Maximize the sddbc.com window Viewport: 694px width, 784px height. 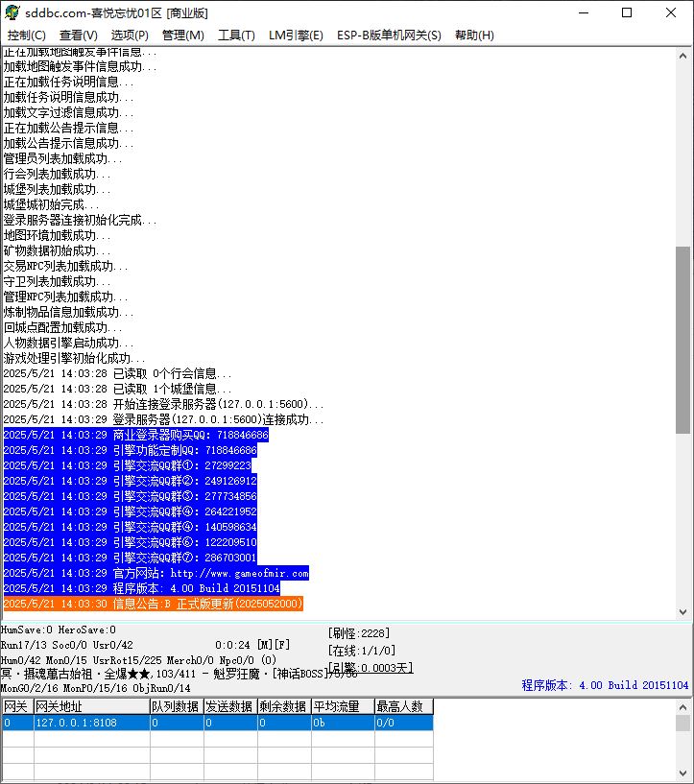point(627,12)
